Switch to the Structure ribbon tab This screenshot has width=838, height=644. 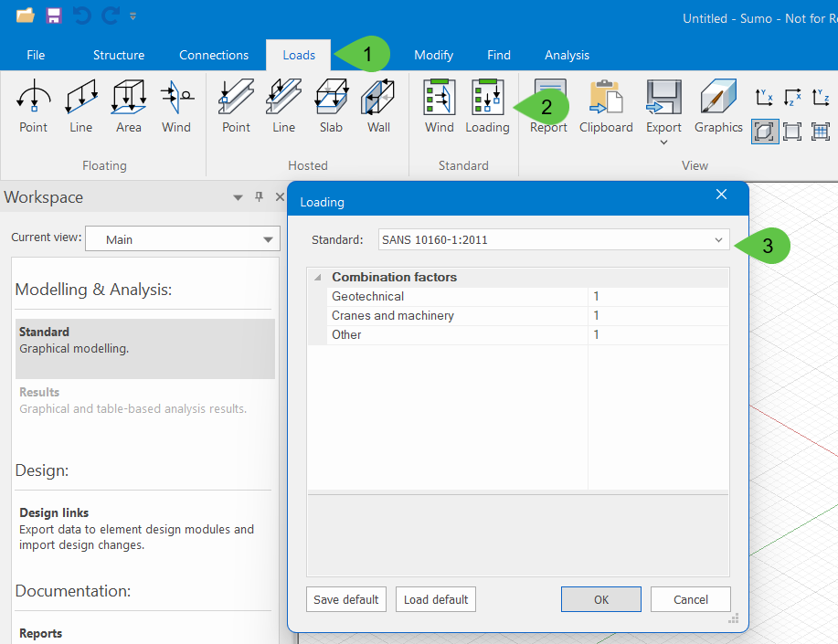119,55
